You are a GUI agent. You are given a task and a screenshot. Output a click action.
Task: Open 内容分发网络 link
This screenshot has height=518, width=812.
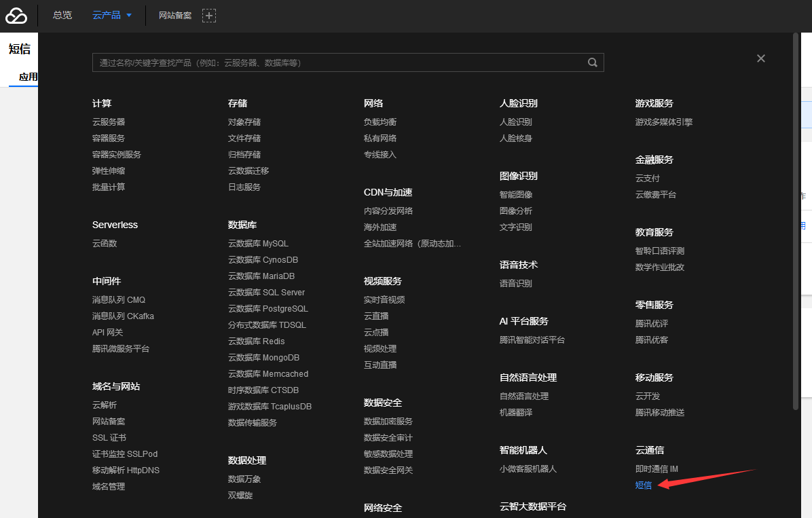click(x=388, y=211)
